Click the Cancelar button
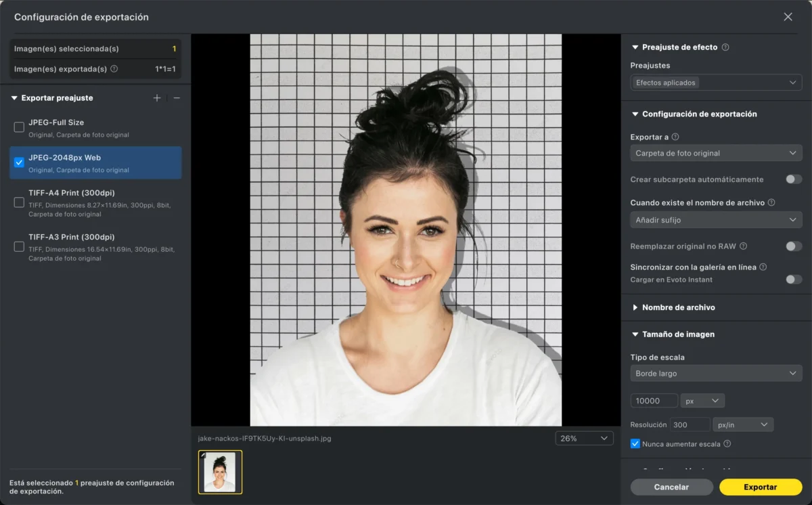812x505 pixels. (671, 487)
